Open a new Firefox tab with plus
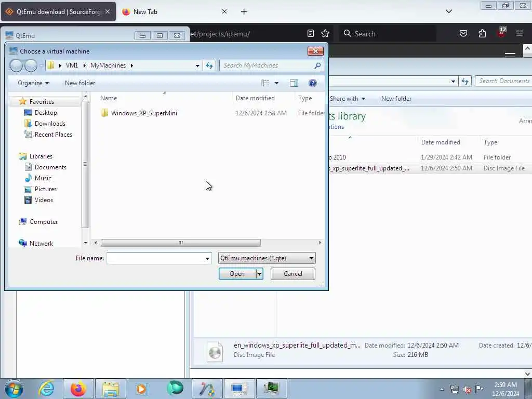532x399 pixels. pos(244,12)
